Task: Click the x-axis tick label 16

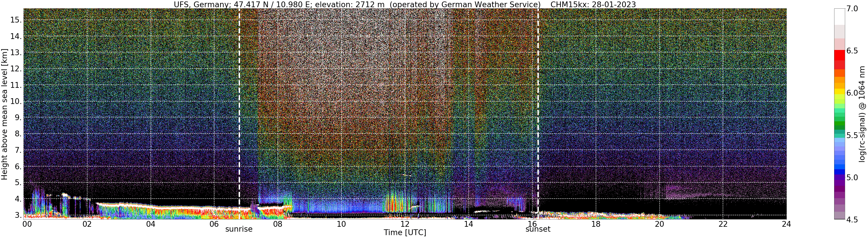Action: click(x=532, y=224)
